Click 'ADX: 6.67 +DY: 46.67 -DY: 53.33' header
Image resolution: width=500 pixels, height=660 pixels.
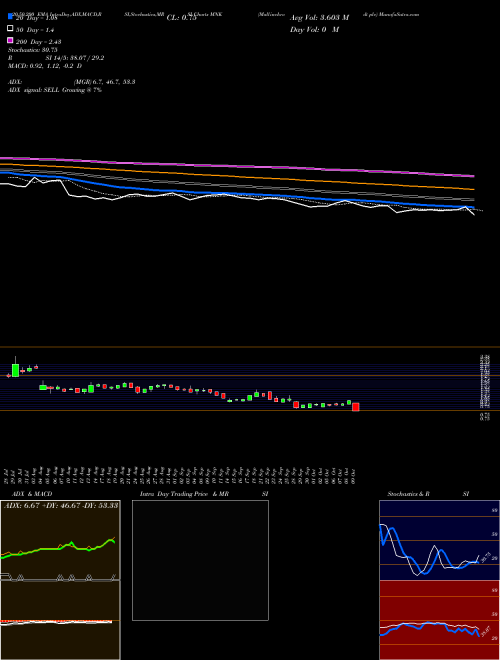[61, 505]
